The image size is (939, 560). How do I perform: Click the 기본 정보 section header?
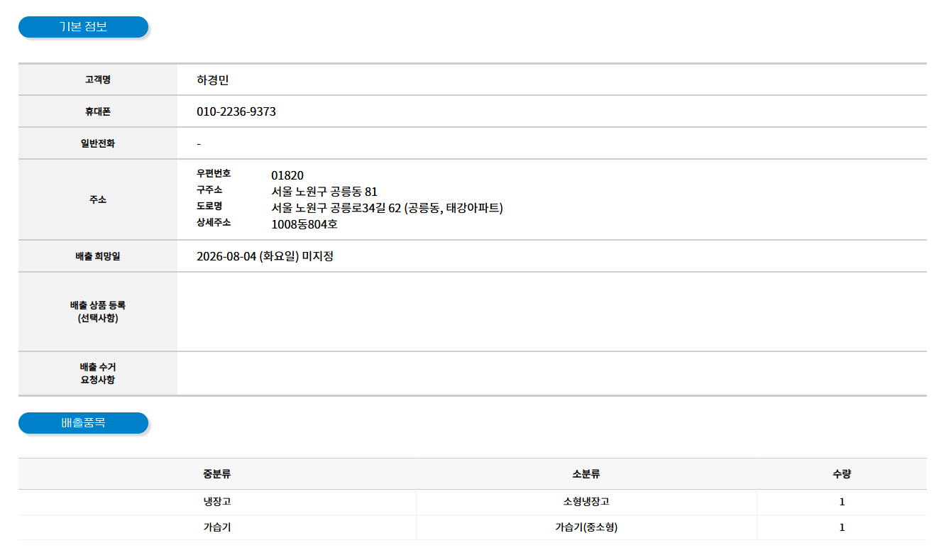click(83, 27)
